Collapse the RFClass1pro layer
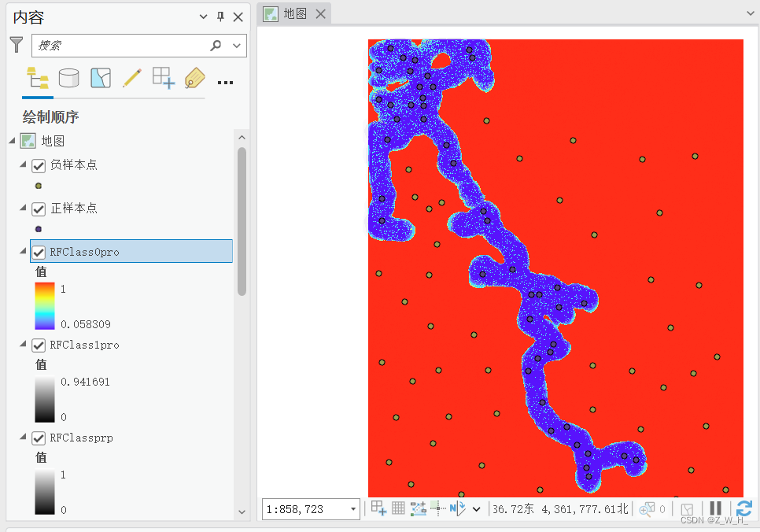 (23, 344)
